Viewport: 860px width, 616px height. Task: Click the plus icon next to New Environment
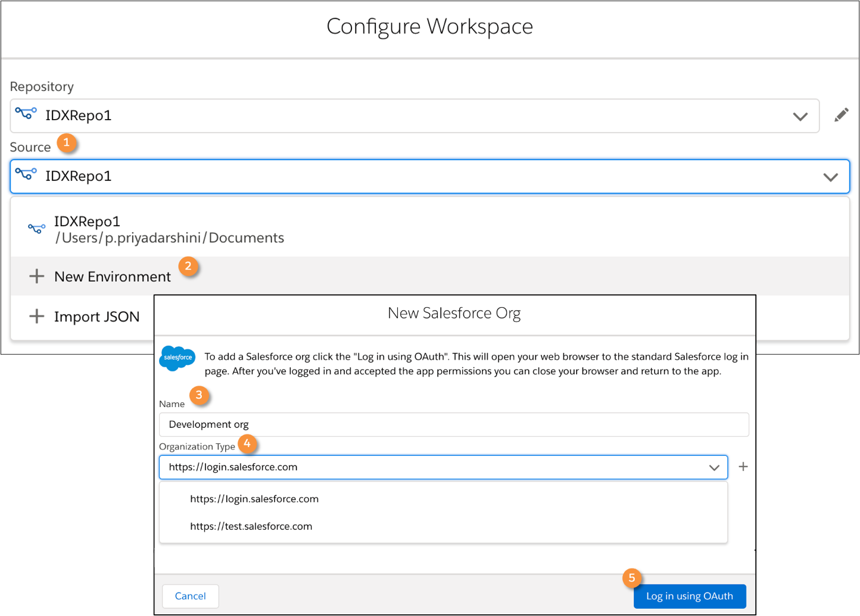(37, 276)
